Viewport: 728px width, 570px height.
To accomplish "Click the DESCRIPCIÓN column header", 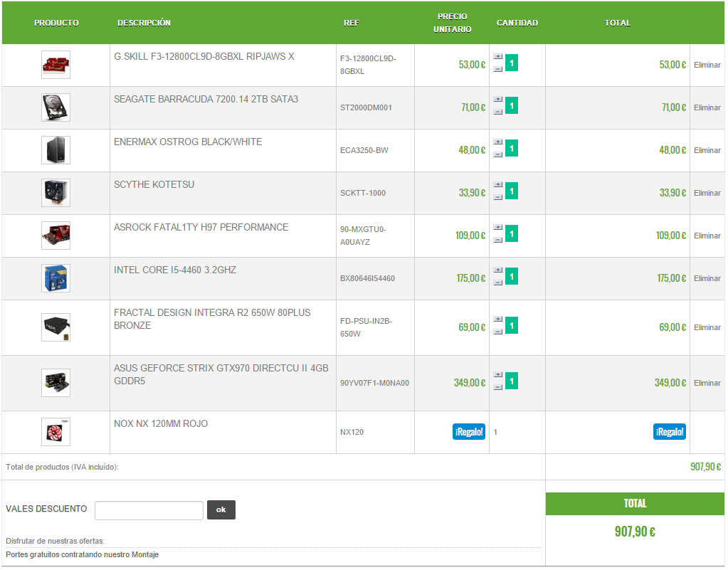I will [144, 23].
